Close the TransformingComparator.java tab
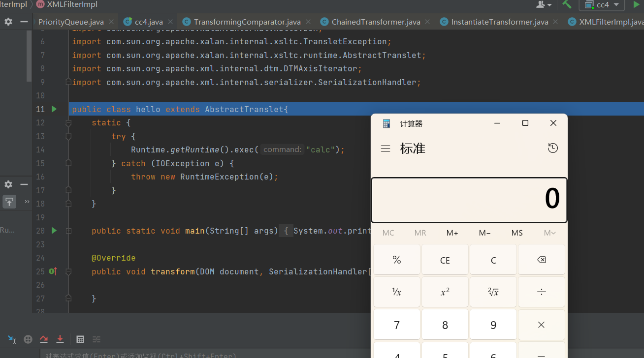This screenshot has width=644, height=358. [x=308, y=22]
